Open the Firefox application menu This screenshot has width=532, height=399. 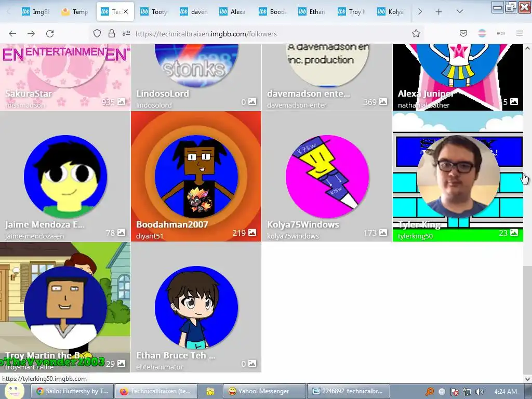click(520, 33)
